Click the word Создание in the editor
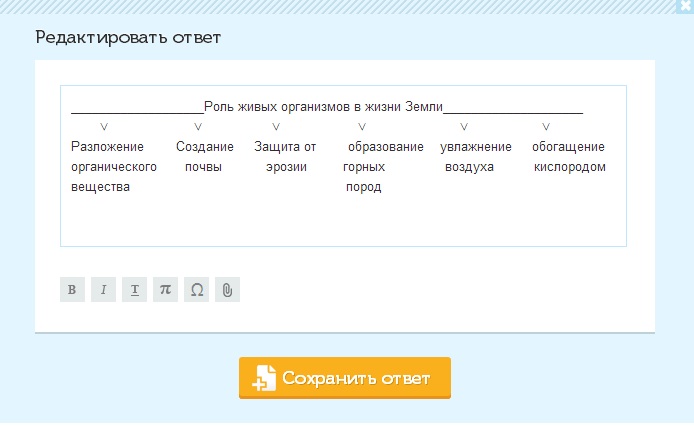Image resolution: width=694 pixels, height=426 pixels. point(204,147)
